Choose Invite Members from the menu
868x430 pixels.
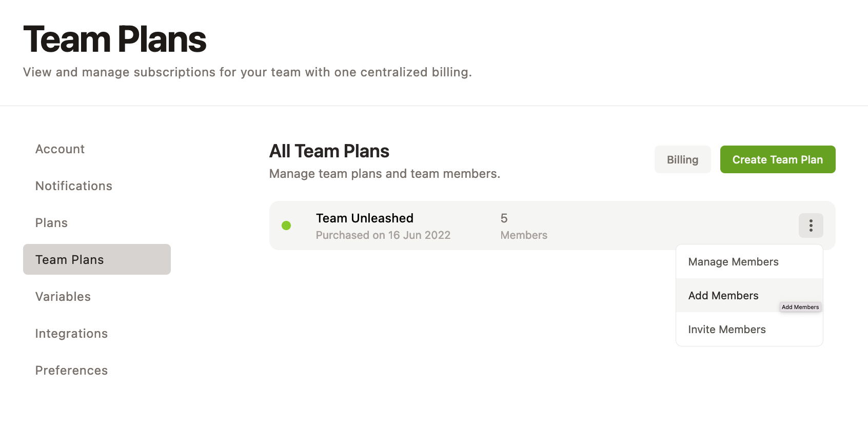[727, 329]
